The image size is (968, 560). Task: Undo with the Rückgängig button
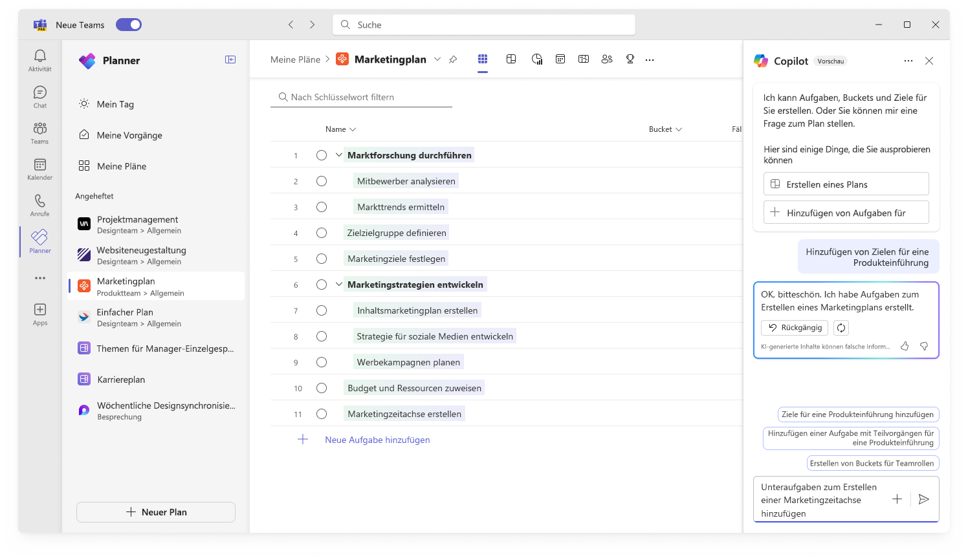pos(795,328)
